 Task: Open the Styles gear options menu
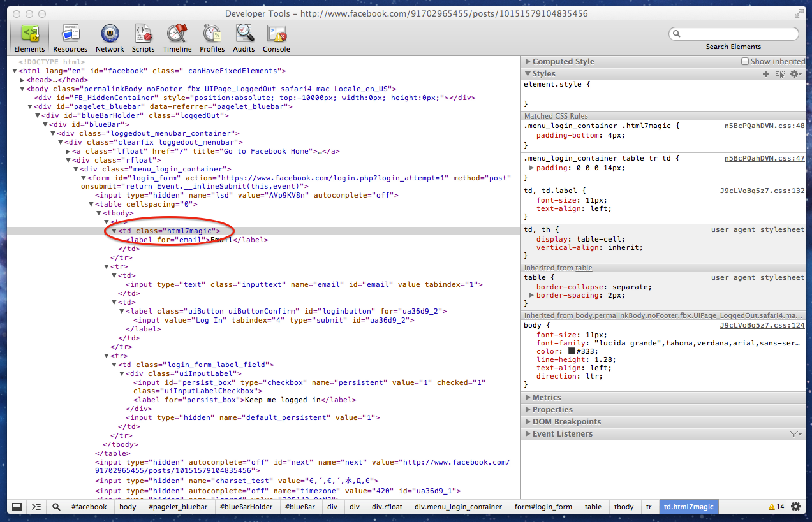[x=795, y=74]
